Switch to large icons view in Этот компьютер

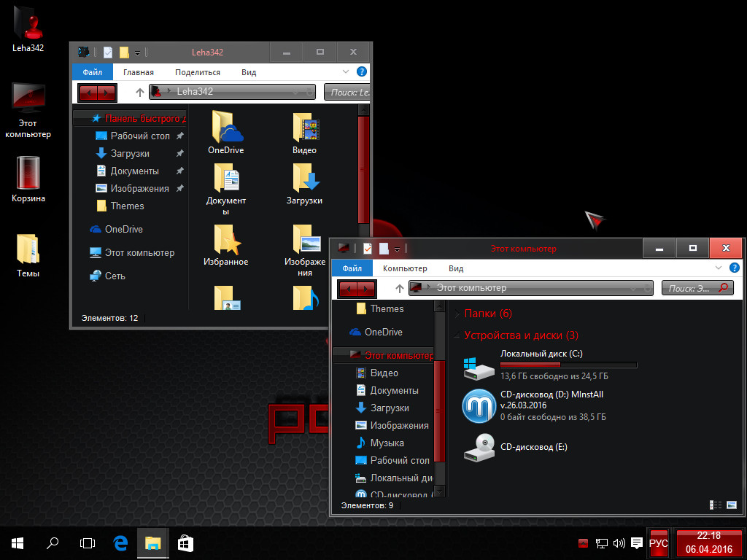(732, 505)
